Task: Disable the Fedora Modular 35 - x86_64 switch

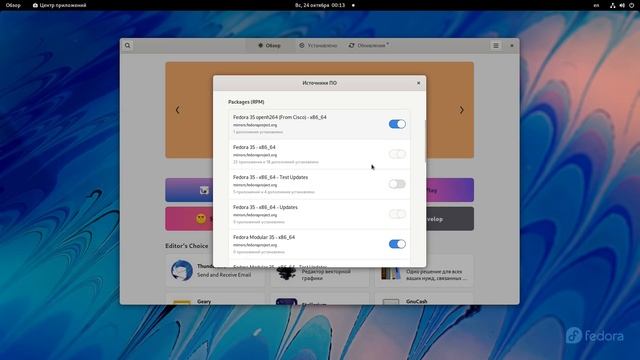Action: (397, 244)
